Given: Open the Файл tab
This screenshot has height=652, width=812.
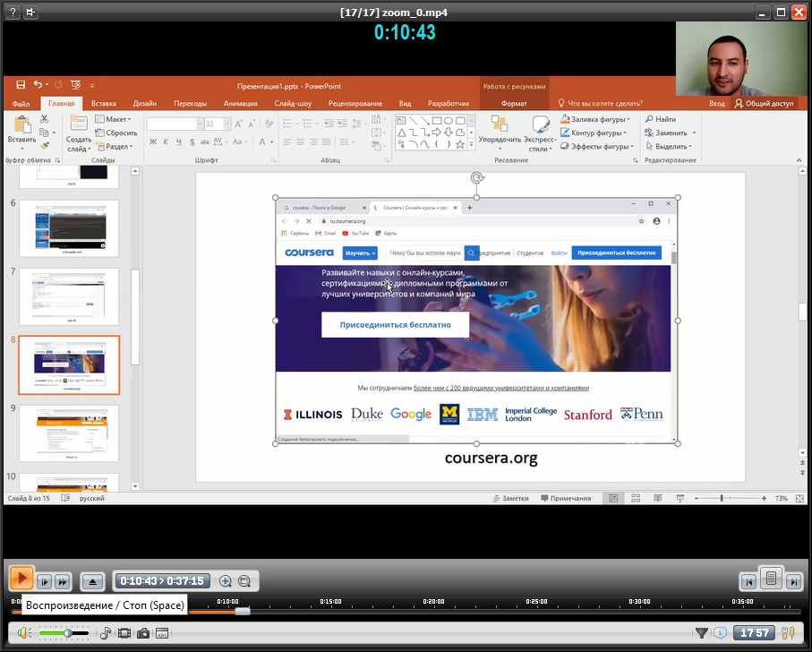Looking at the screenshot, I should tap(21, 104).
